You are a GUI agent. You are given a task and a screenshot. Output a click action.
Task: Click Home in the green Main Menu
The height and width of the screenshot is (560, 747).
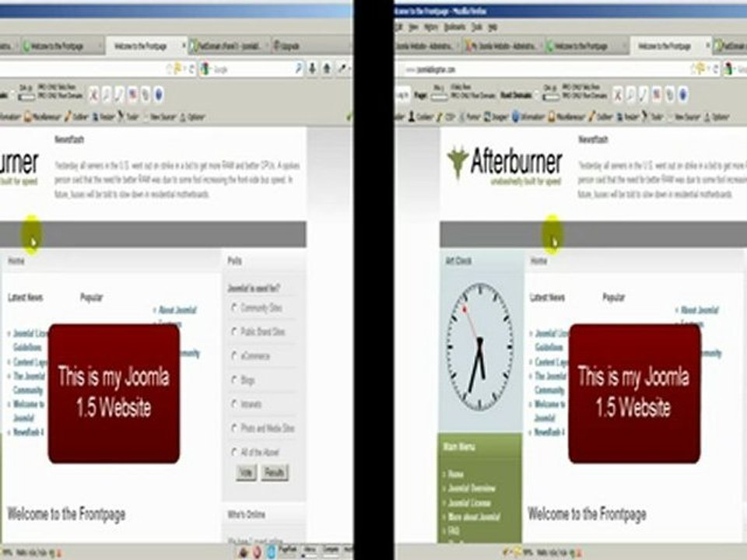click(x=455, y=474)
